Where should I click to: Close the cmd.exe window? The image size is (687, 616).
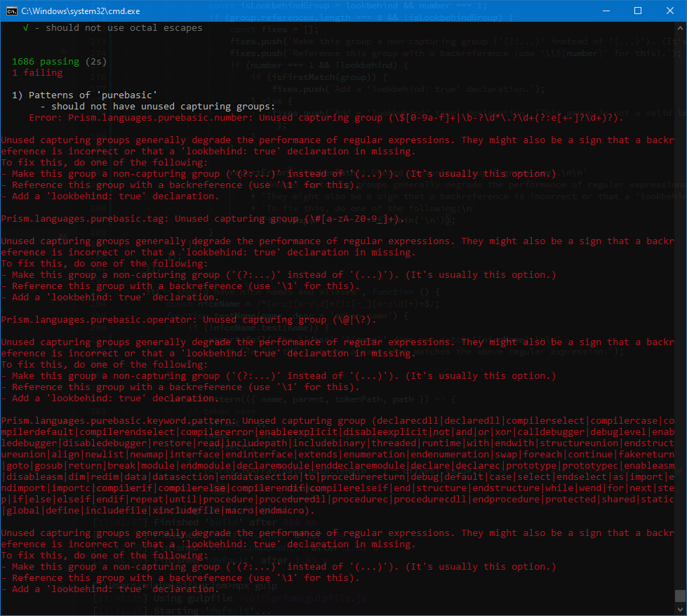coord(670,11)
